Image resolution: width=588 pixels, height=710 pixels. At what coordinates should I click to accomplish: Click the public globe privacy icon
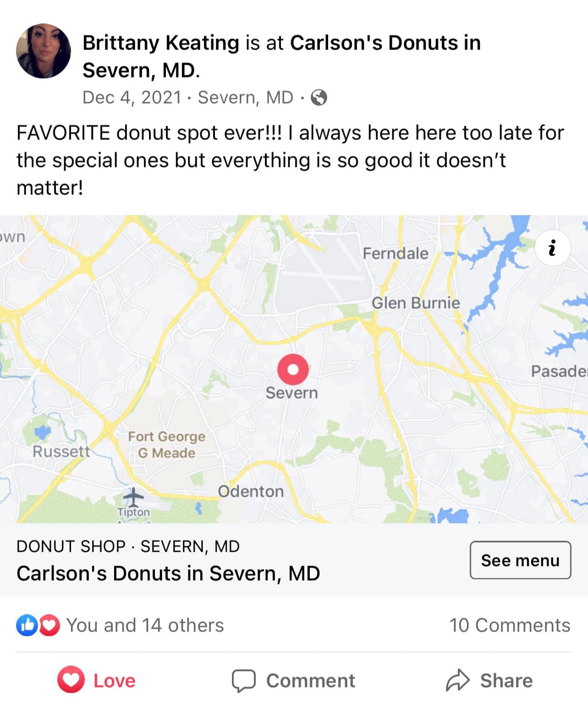319,98
